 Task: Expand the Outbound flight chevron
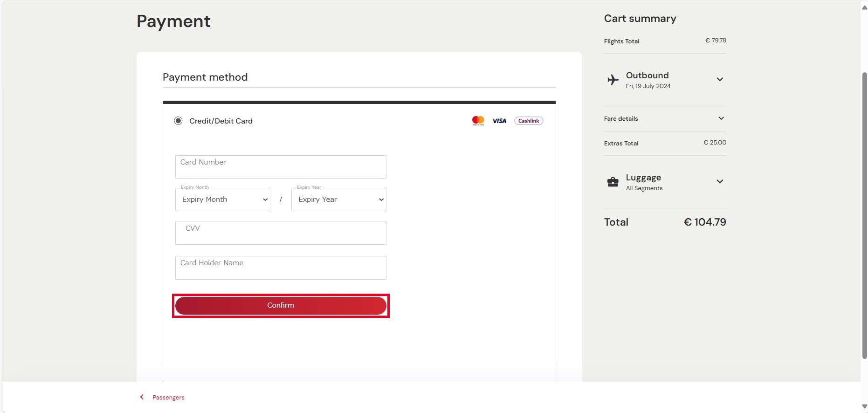click(720, 79)
